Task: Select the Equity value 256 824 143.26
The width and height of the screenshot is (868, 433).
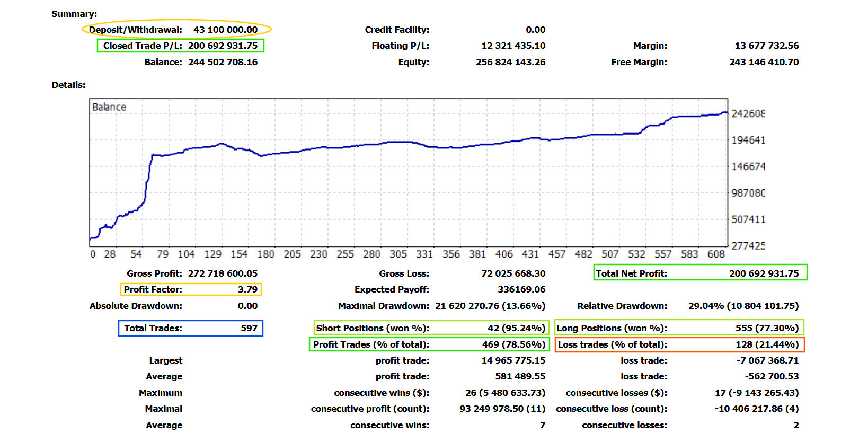Action: pyautogui.click(x=510, y=62)
